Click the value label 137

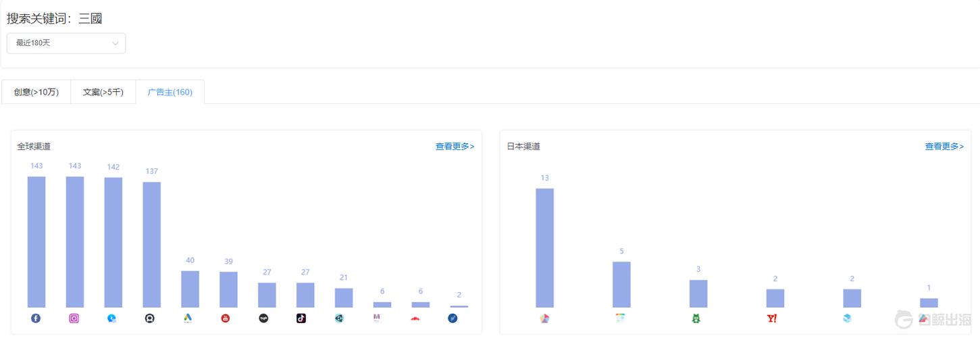click(x=152, y=171)
